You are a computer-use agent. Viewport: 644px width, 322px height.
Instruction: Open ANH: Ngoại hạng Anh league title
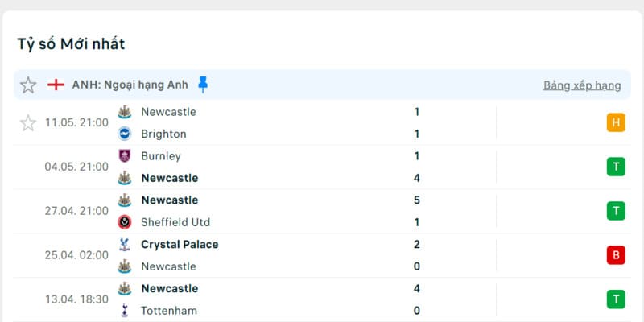pyautogui.click(x=128, y=85)
